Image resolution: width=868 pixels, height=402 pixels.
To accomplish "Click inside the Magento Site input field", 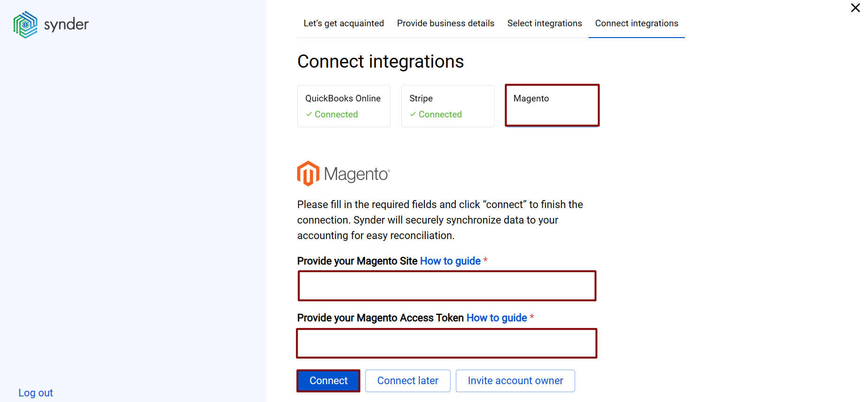I will click(446, 285).
